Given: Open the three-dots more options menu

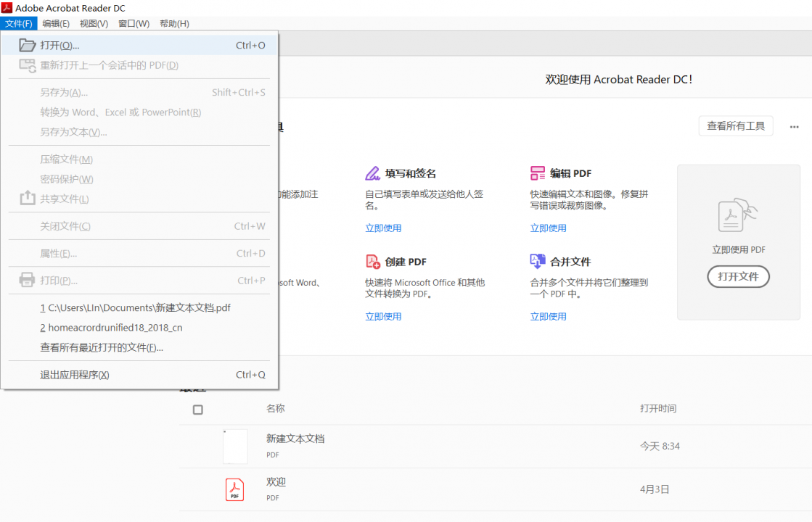Looking at the screenshot, I should point(794,127).
